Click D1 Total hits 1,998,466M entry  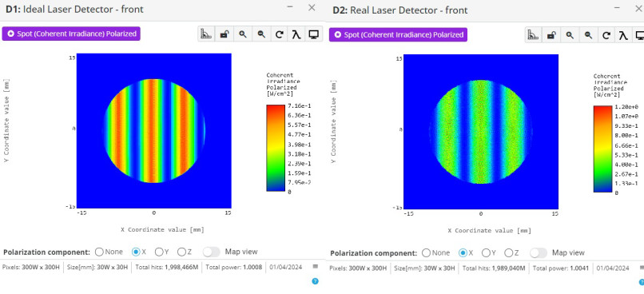click(168, 267)
